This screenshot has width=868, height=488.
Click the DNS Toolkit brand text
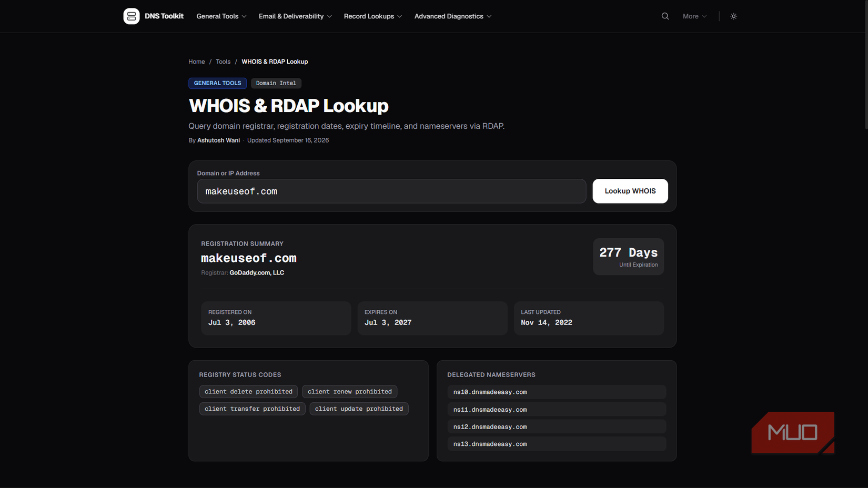[164, 16]
